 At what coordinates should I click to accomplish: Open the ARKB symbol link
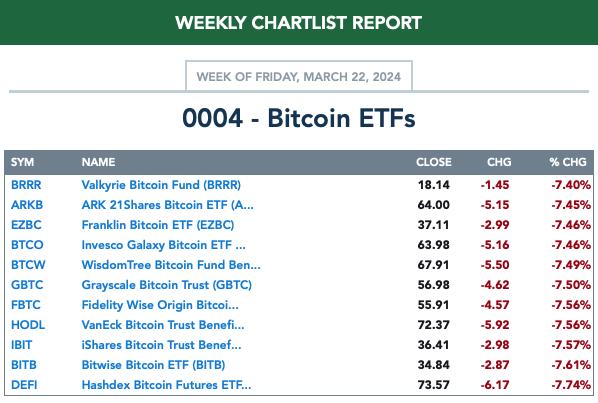(x=27, y=205)
